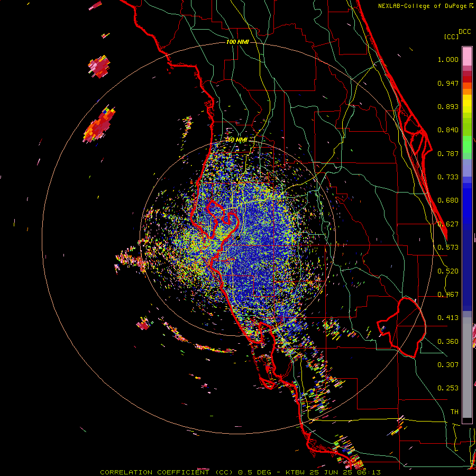The image size is (476, 476).
Task: Click the 0.573 color scale value
Action: tap(448, 248)
